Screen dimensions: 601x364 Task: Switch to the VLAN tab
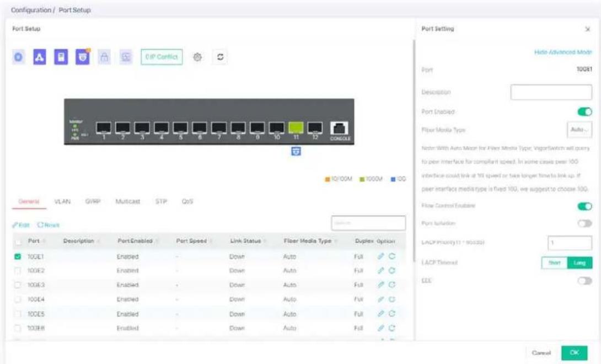62,201
